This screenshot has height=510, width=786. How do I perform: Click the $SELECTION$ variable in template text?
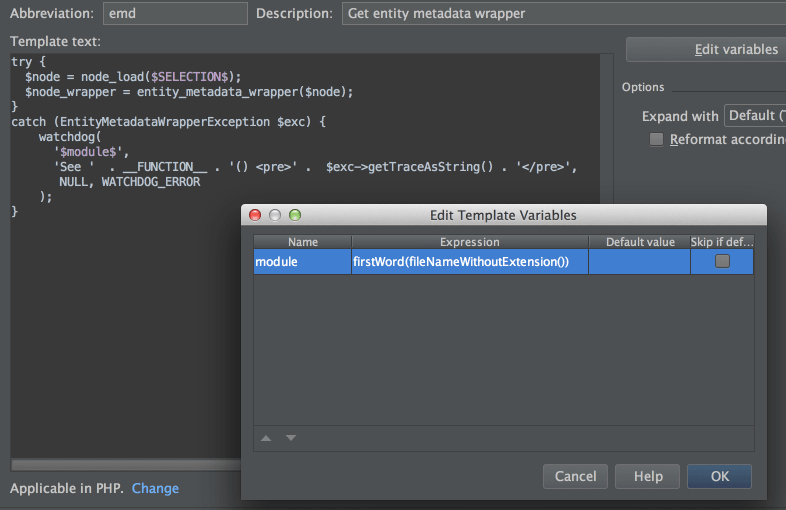pos(189,77)
